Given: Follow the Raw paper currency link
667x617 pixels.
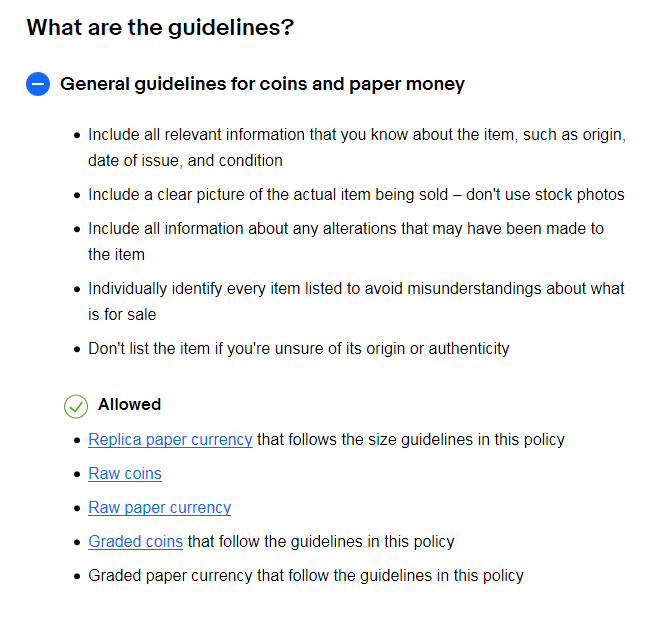Looking at the screenshot, I should [160, 508].
